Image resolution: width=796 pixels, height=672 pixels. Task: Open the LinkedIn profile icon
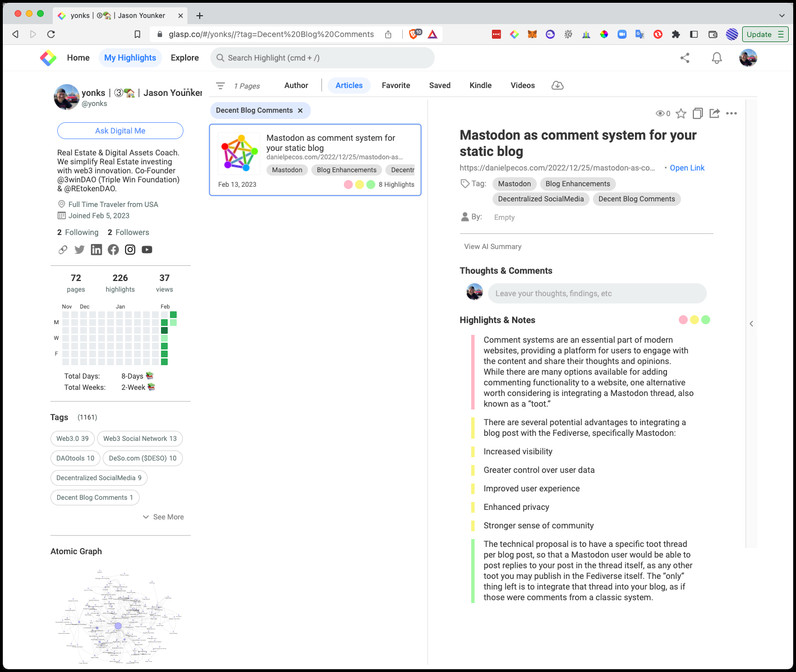pyautogui.click(x=96, y=250)
